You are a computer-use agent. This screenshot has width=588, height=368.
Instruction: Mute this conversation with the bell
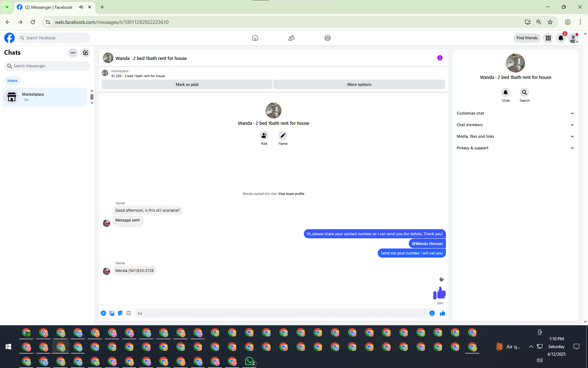click(x=505, y=92)
